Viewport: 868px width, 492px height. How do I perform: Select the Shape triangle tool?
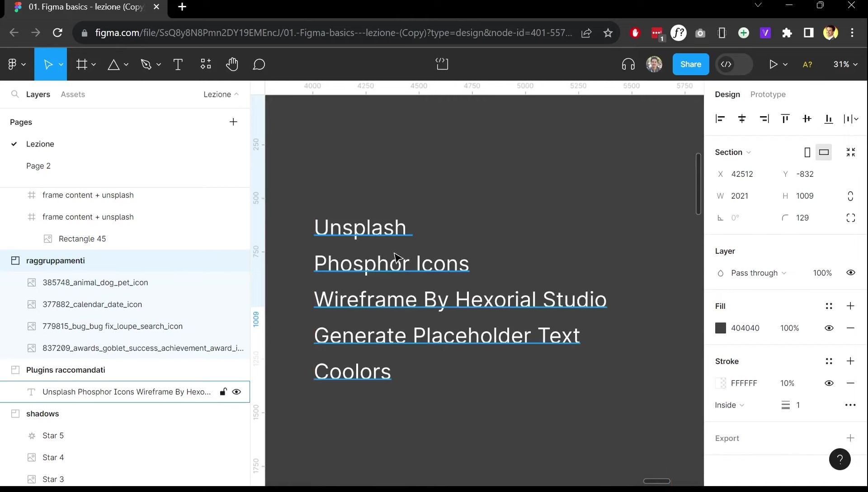113,65
